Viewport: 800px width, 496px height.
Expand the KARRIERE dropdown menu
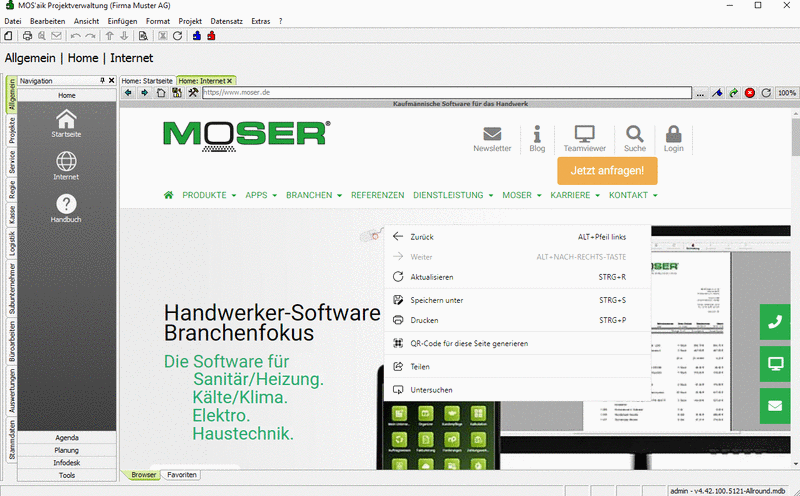[x=575, y=195]
